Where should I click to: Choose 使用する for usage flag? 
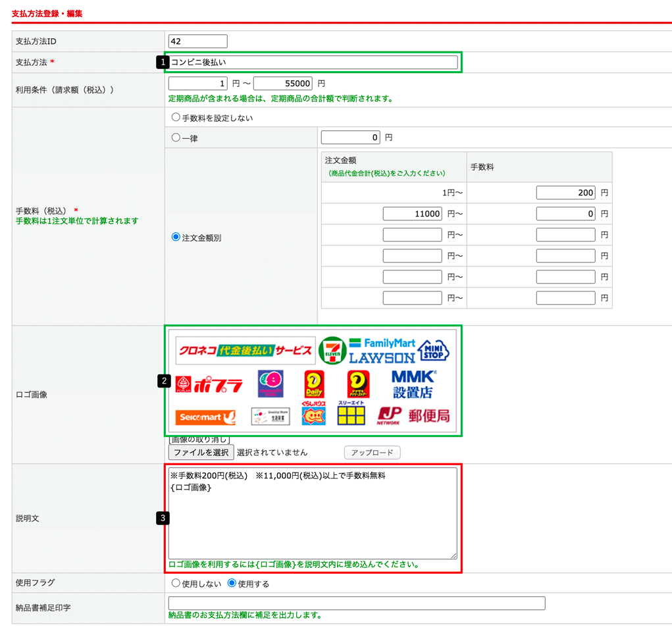[x=232, y=584]
